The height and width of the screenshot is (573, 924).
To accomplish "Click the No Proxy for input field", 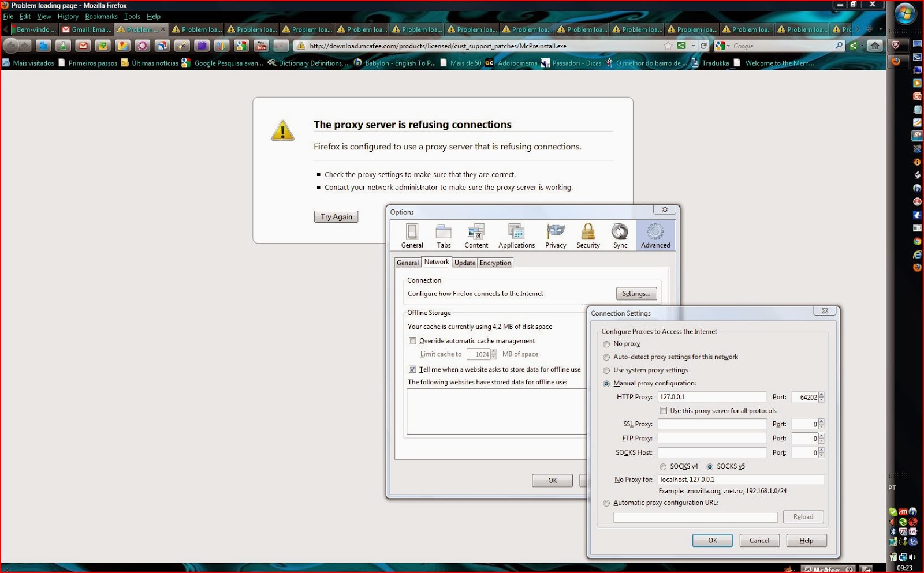I will 741,480.
